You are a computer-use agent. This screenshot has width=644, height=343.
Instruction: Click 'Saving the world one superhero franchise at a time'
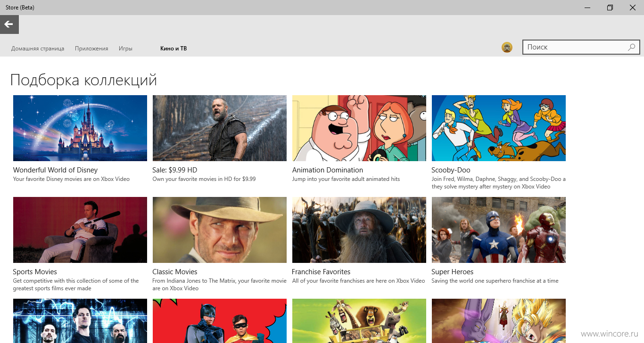(x=495, y=281)
